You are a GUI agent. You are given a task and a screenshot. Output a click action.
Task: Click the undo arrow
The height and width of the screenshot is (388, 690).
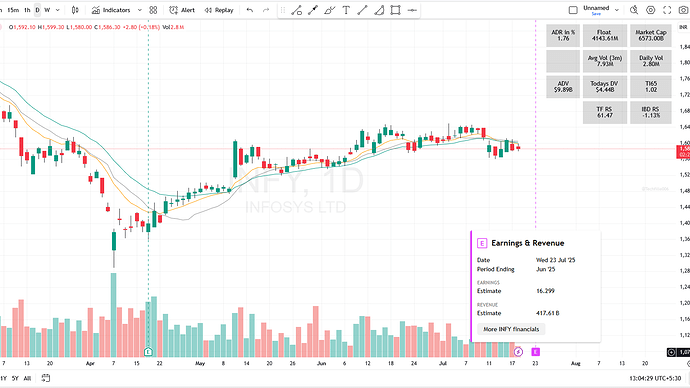click(250, 10)
